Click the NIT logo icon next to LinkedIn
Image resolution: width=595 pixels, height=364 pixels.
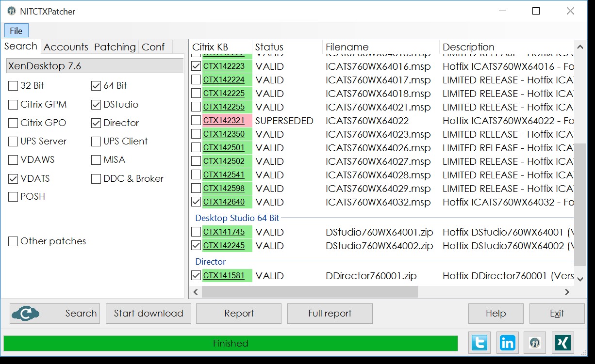(x=536, y=343)
